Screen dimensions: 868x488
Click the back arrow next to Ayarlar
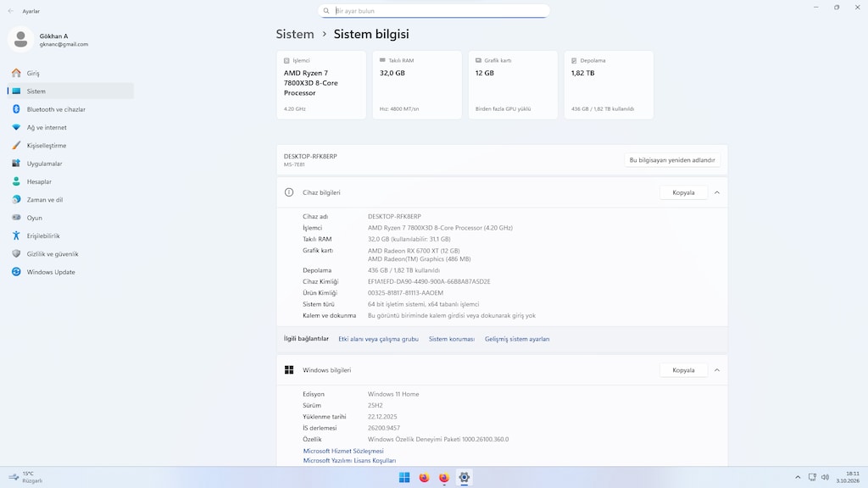click(x=10, y=11)
